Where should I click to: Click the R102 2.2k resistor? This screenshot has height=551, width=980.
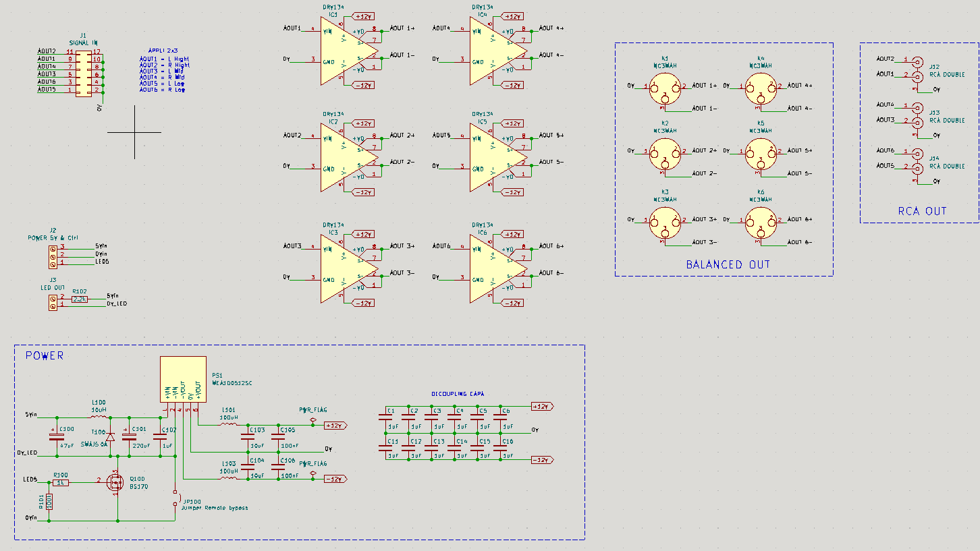tap(80, 299)
